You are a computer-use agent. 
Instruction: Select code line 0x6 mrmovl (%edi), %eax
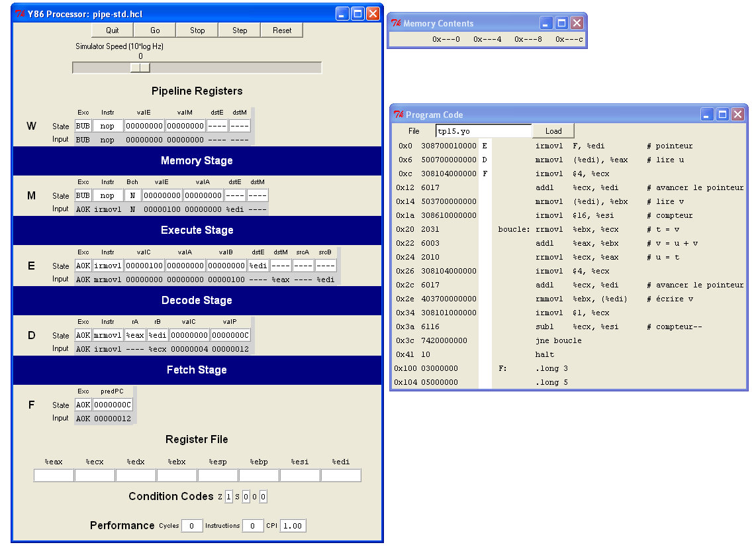(x=569, y=160)
